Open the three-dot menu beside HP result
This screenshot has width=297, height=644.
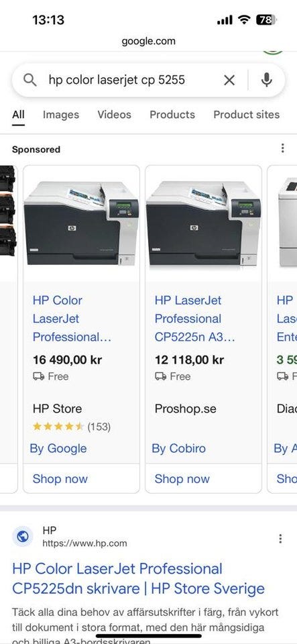[280, 539]
